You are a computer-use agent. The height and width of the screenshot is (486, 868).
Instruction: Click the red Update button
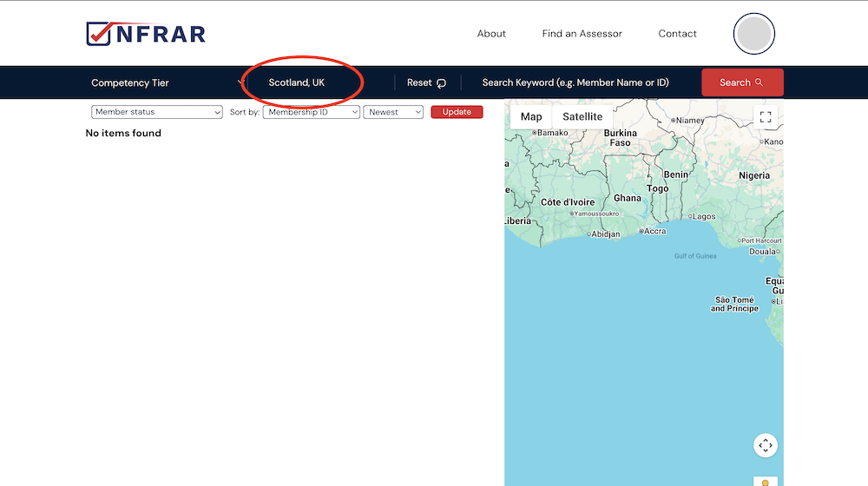tap(457, 112)
